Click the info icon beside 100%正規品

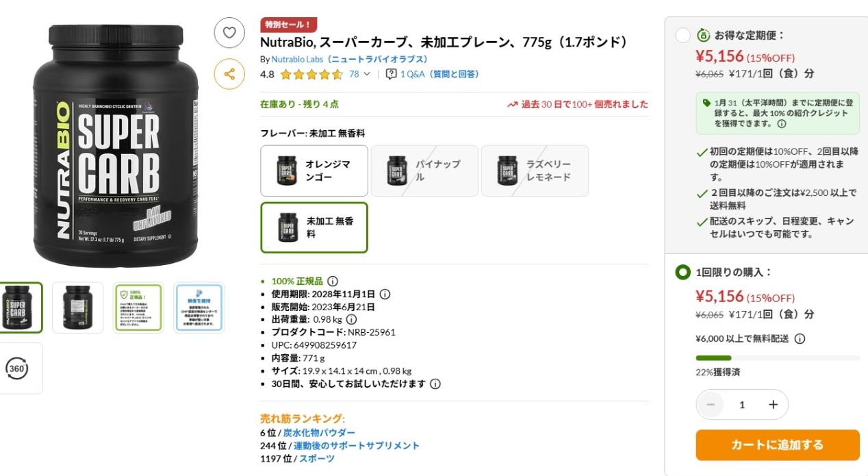(x=333, y=281)
